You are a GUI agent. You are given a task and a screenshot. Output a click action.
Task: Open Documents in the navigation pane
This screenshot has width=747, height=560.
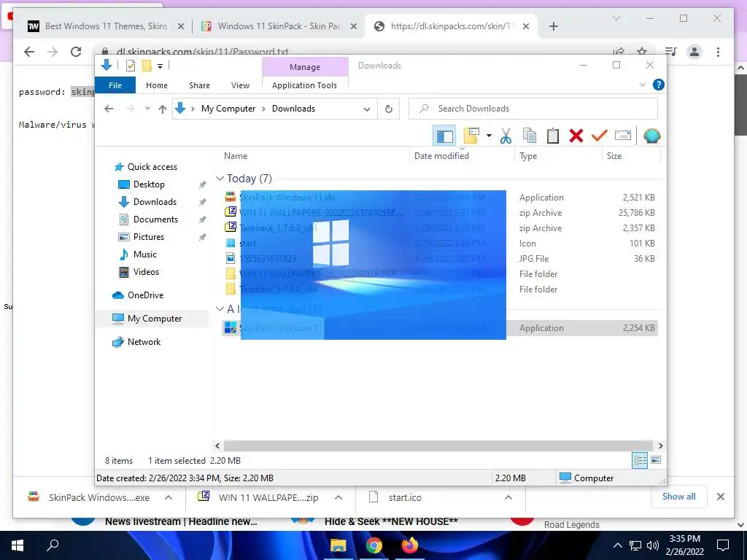(x=155, y=219)
